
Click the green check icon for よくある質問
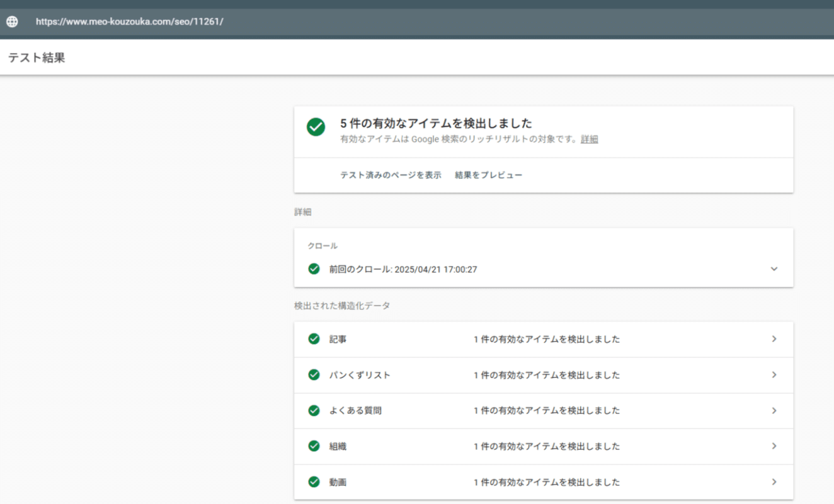(314, 411)
